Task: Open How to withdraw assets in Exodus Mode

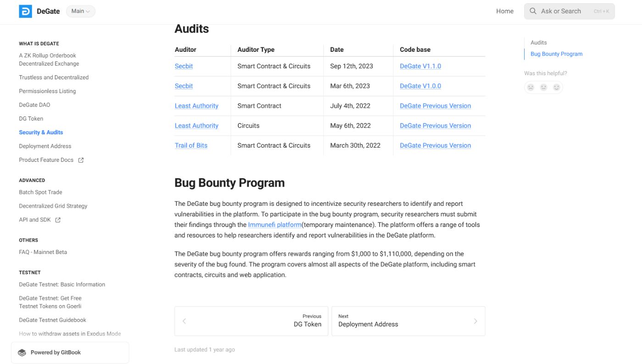Action: click(x=70, y=334)
